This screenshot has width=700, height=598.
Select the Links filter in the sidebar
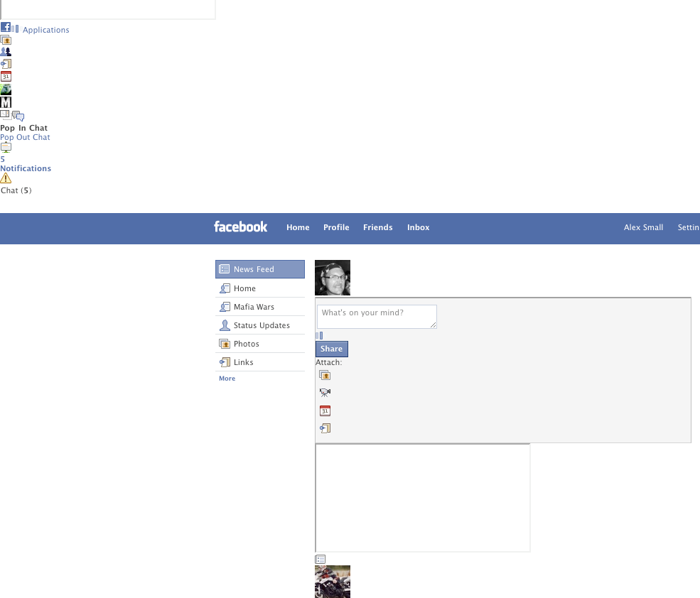(x=260, y=362)
